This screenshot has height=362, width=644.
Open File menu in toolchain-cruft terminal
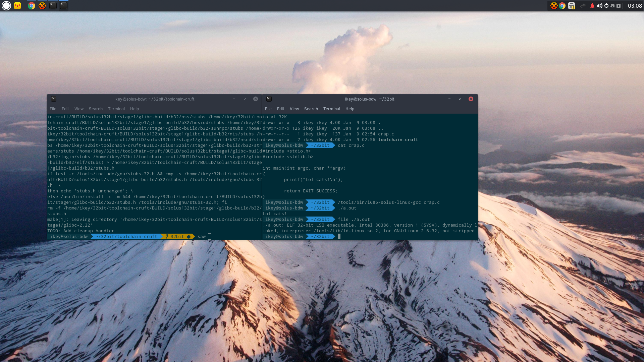[x=53, y=109]
